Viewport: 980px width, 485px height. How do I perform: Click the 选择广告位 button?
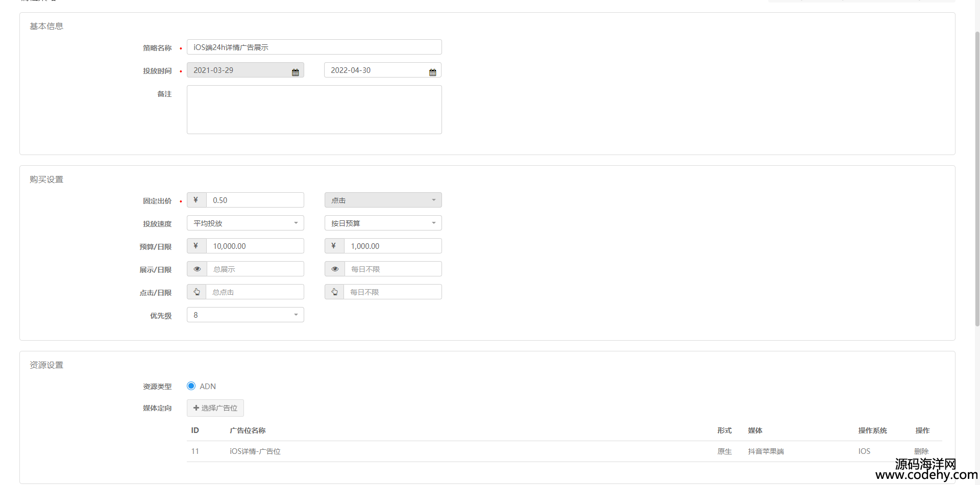click(215, 408)
